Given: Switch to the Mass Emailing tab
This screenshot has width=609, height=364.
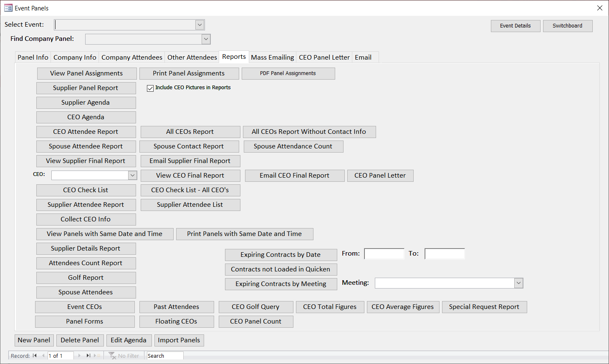Looking at the screenshot, I should pos(272,58).
